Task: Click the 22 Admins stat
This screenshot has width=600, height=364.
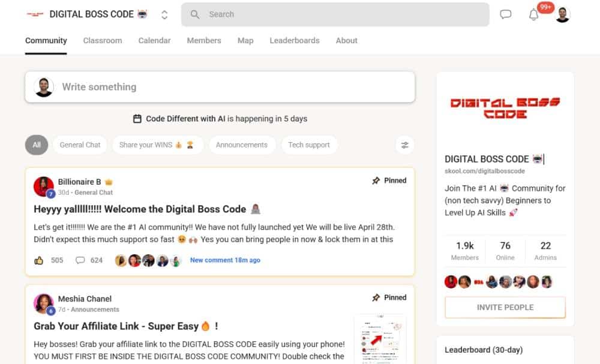Action: (x=545, y=251)
